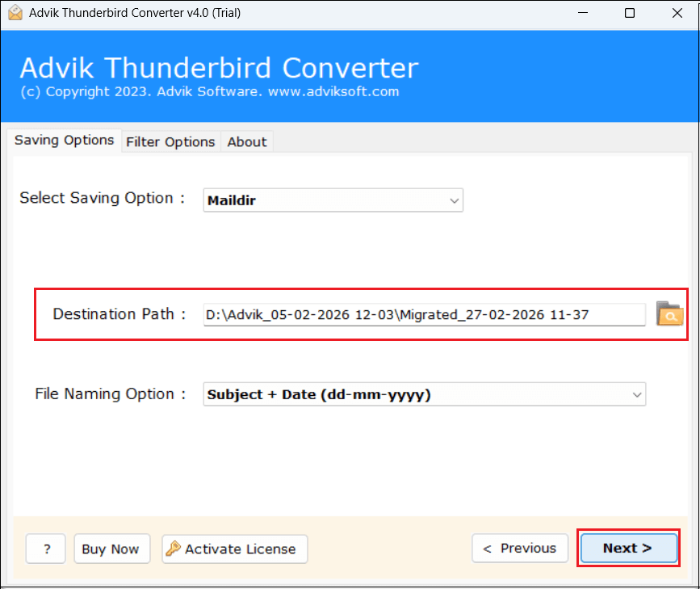This screenshot has width=700, height=589.
Task: Click the Next button
Action: pos(628,548)
